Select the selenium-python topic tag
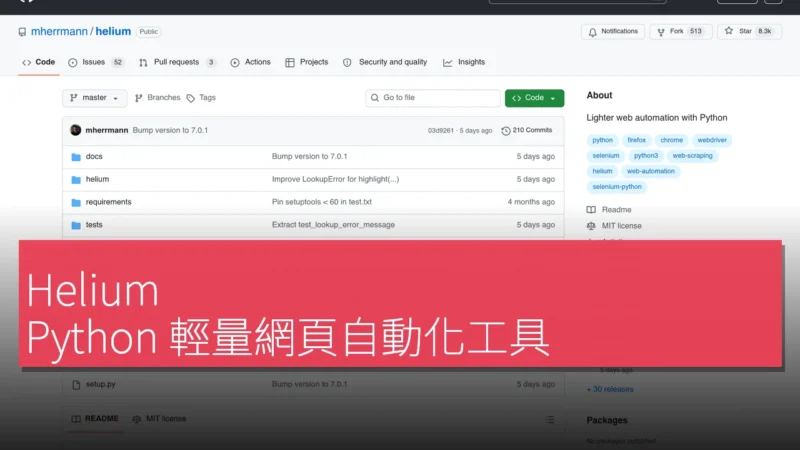This screenshot has height=450, width=800. click(617, 187)
